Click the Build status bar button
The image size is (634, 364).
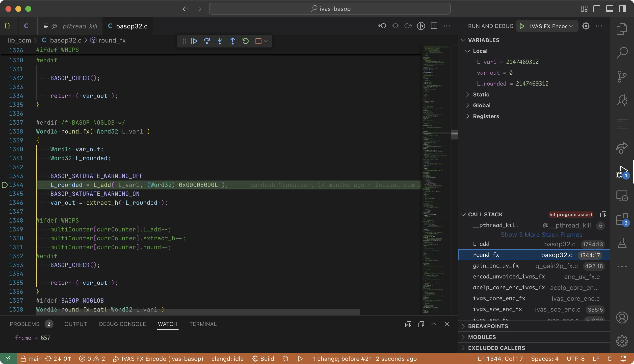[263, 359]
